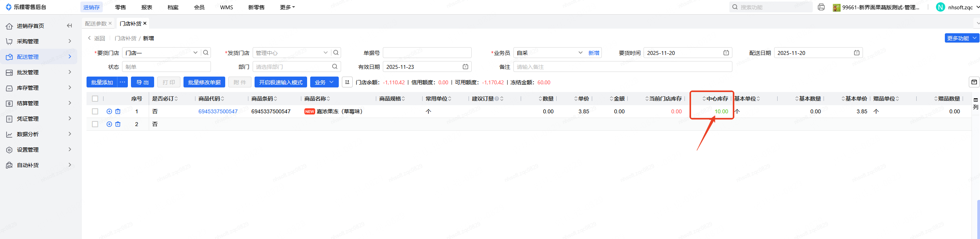Delete row 2 with trash icon

pyautogui.click(x=118, y=124)
